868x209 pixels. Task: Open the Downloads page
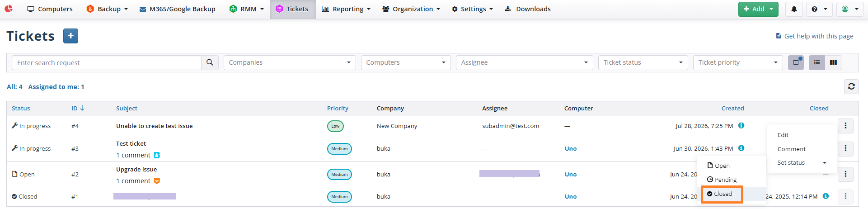coord(528,9)
